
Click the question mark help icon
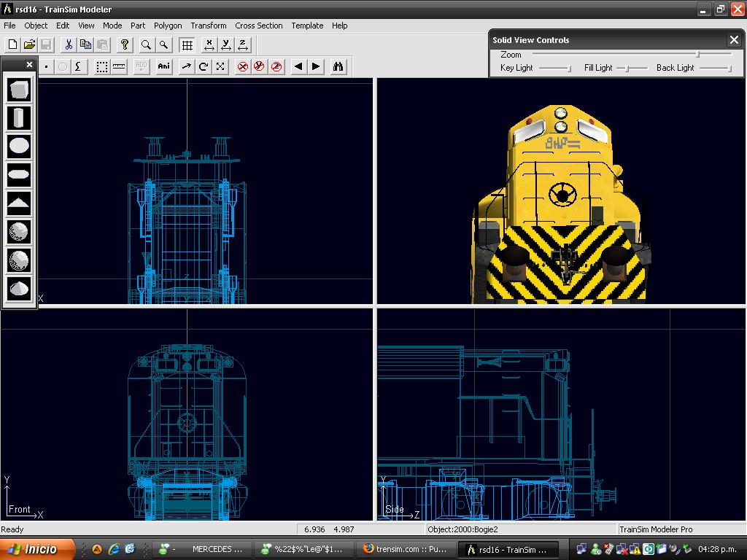(125, 45)
